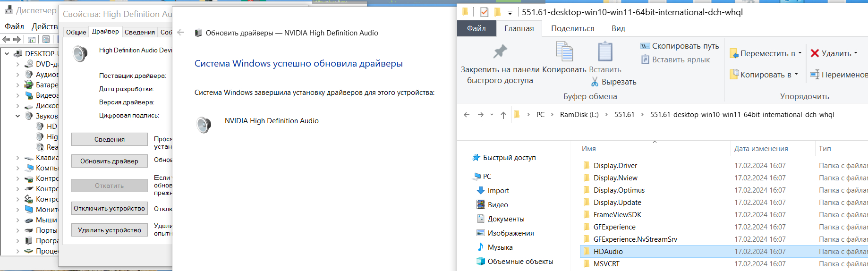Expand the Мониторы category in Device Manager
This screenshot has width=868, height=271.
point(17,209)
